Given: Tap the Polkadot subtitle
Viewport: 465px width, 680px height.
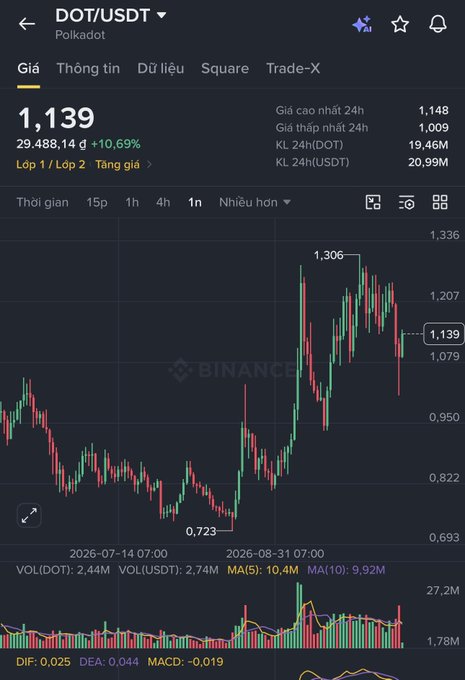Looking at the screenshot, I should (x=80, y=35).
